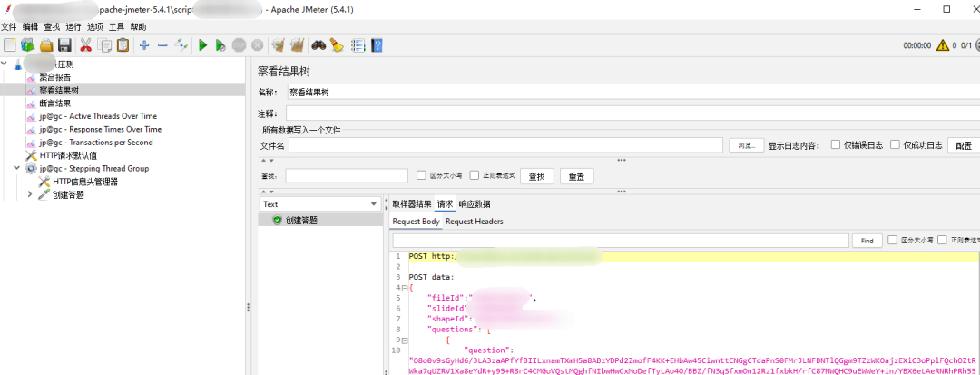
Task: Paste element using the clipboard icon
Action: (x=123, y=45)
